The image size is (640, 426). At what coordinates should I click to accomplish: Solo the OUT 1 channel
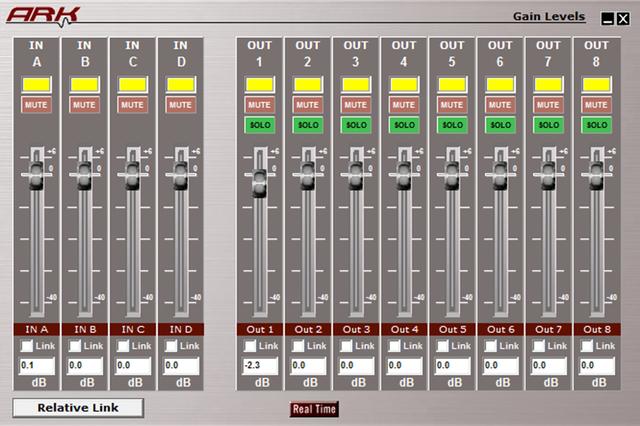tap(259, 125)
